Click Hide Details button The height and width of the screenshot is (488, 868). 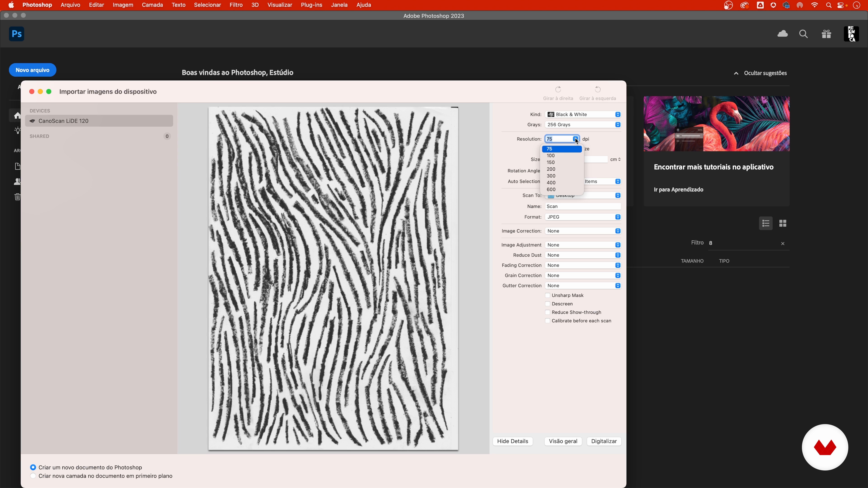512,441
